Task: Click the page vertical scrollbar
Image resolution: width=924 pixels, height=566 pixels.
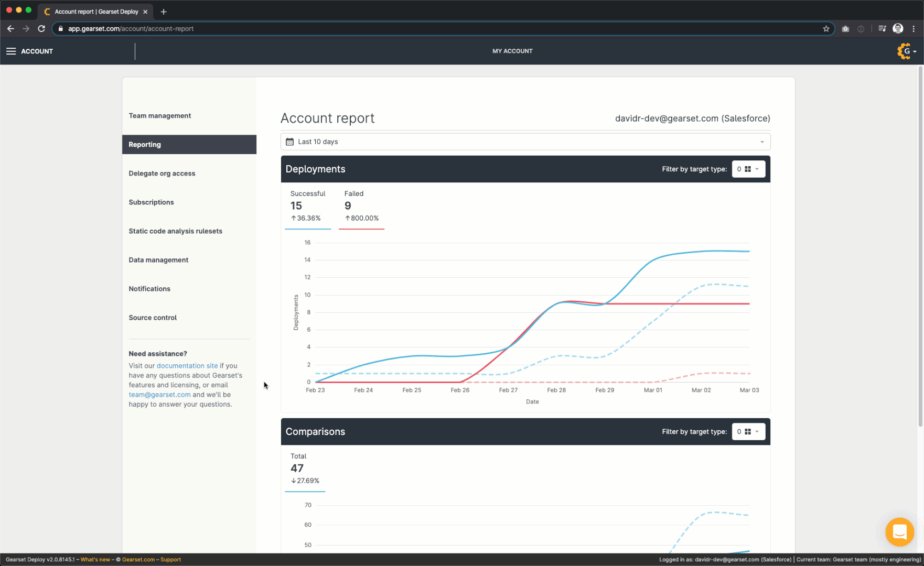Action: (x=920, y=246)
